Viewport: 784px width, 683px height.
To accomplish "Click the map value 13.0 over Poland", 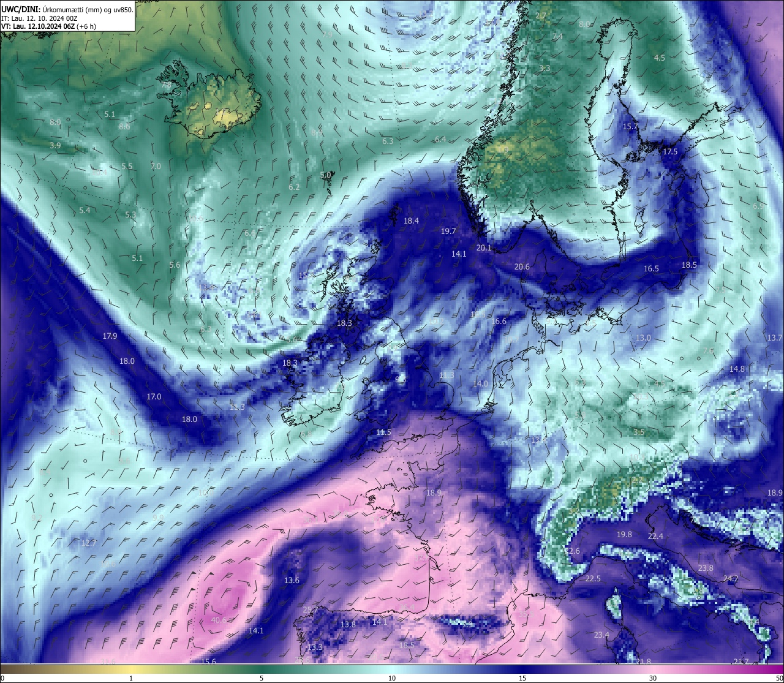I will pyautogui.click(x=643, y=338).
